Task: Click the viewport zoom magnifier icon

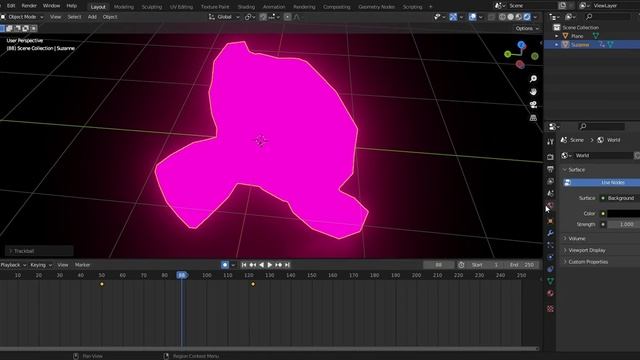Action: coord(533,79)
